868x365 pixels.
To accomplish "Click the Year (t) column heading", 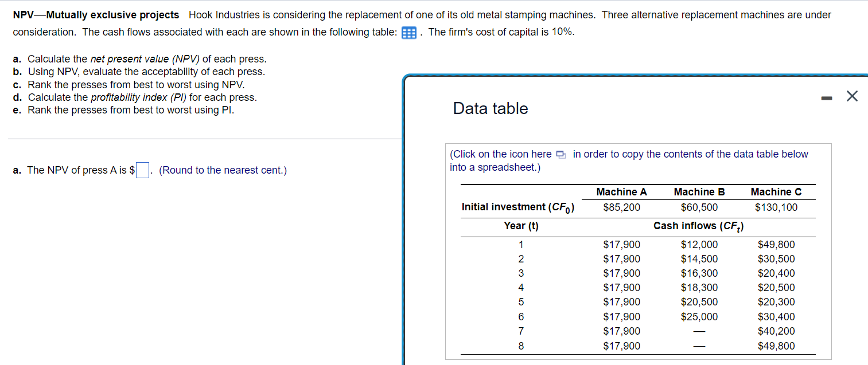I will 521,225.
